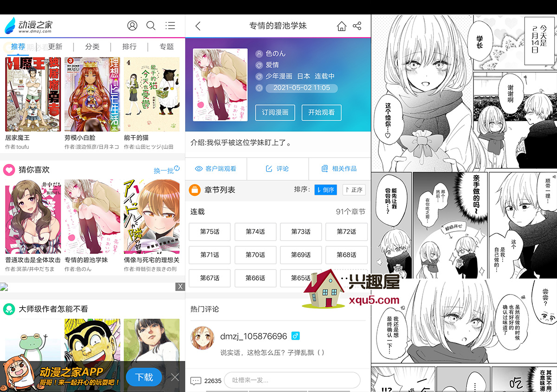Click the 连载中 status tag
Screen dimensions: 557x392
click(325, 76)
